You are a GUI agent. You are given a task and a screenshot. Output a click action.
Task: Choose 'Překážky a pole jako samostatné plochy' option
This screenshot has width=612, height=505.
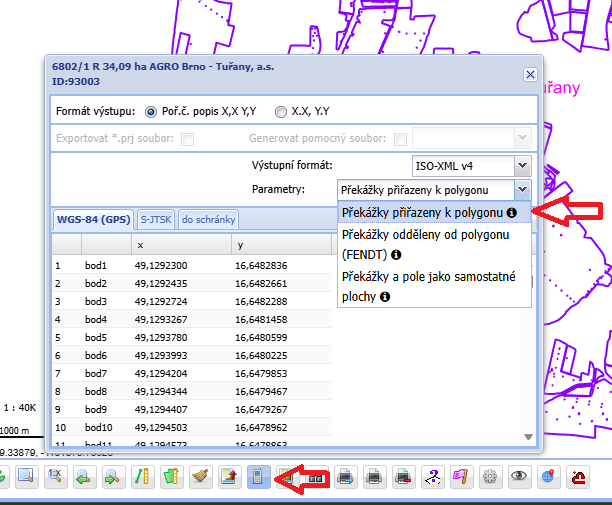pos(434,287)
